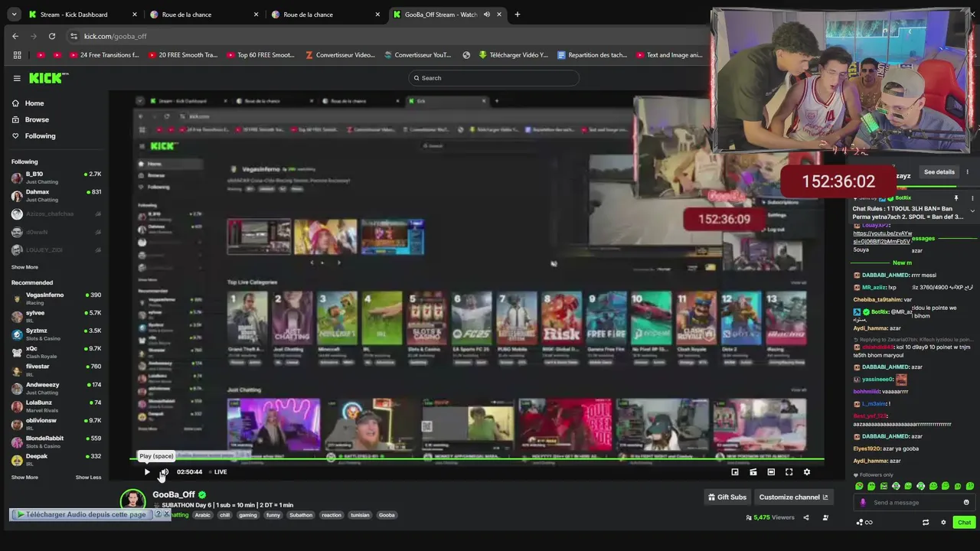980x551 pixels.
Task: Toggle theater mode icon
Action: pos(771,472)
